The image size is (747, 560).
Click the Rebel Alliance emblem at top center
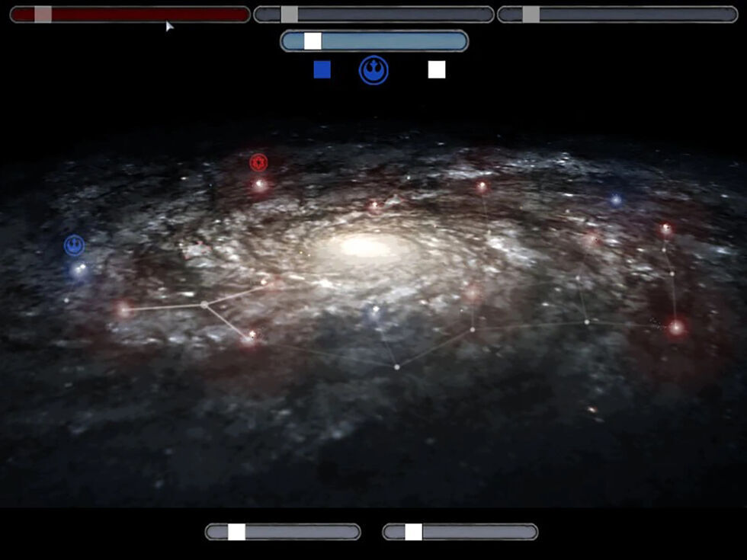(373, 70)
